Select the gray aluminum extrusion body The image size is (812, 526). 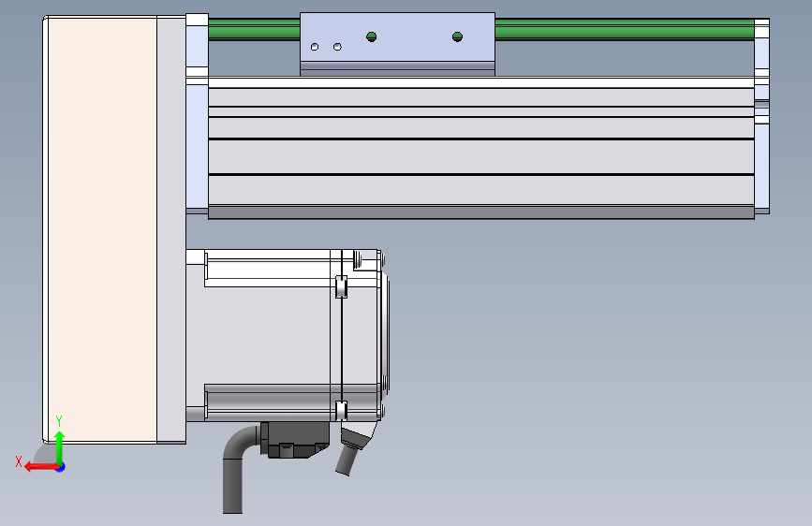481,147
